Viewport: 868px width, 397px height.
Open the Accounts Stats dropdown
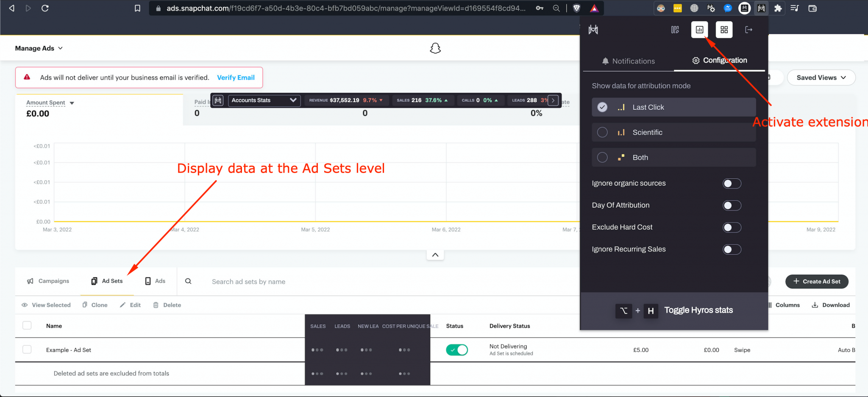(264, 100)
